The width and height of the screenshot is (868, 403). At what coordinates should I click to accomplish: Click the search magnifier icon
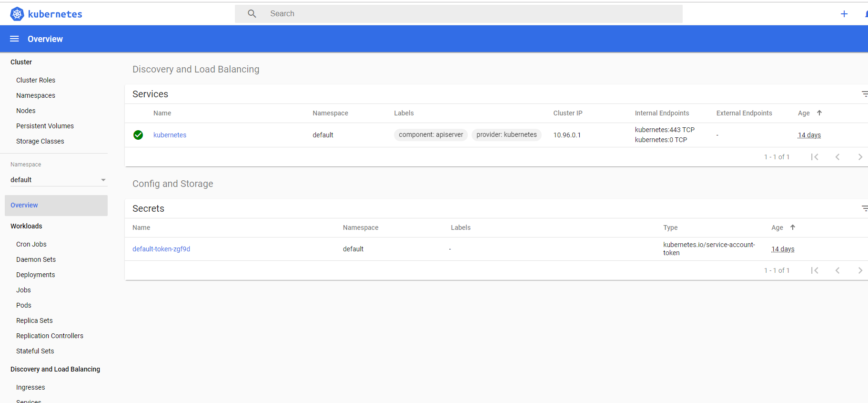(252, 14)
